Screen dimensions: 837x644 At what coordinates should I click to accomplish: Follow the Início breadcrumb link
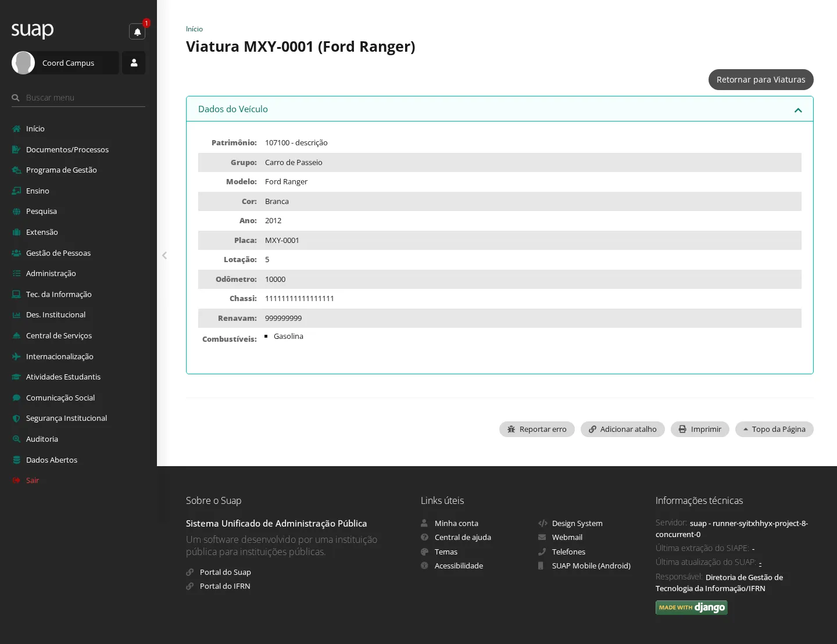tap(194, 29)
